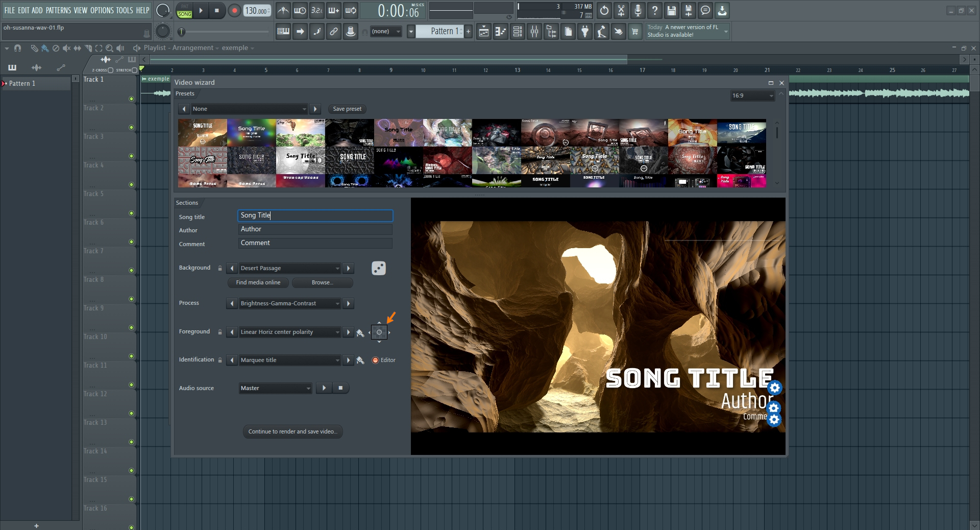Open the Linear Horiz center polarity dropdown
The width and height of the screenshot is (980, 530).
pyautogui.click(x=290, y=332)
